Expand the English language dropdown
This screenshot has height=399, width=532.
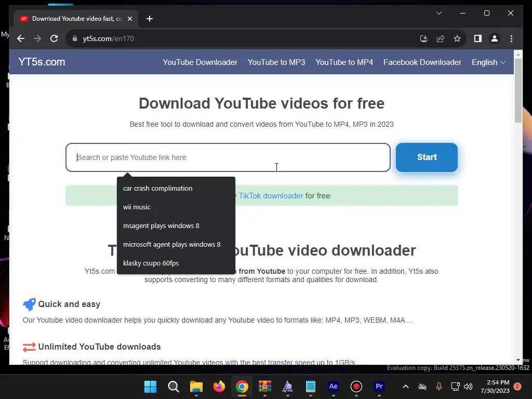click(488, 62)
